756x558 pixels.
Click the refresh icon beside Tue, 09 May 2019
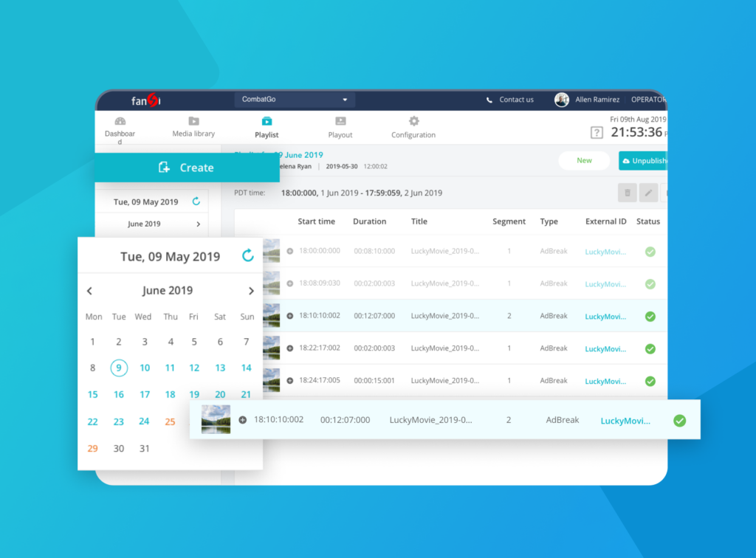tap(248, 256)
